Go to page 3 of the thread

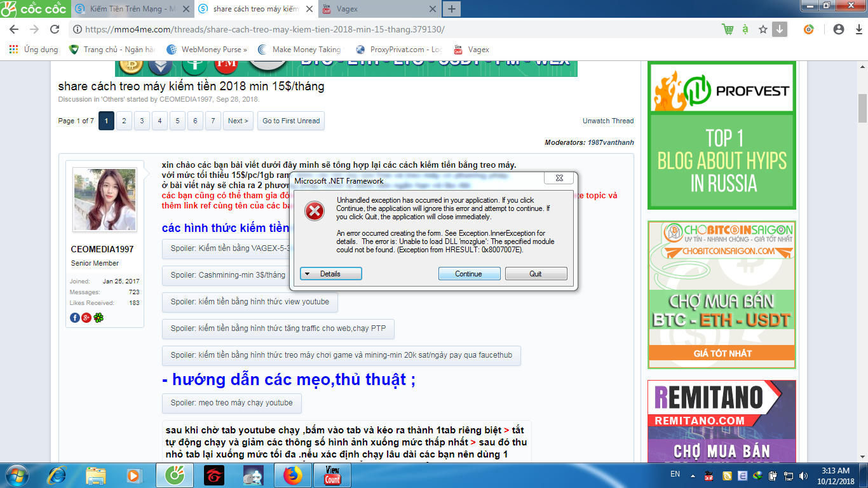pyautogui.click(x=142, y=121)
